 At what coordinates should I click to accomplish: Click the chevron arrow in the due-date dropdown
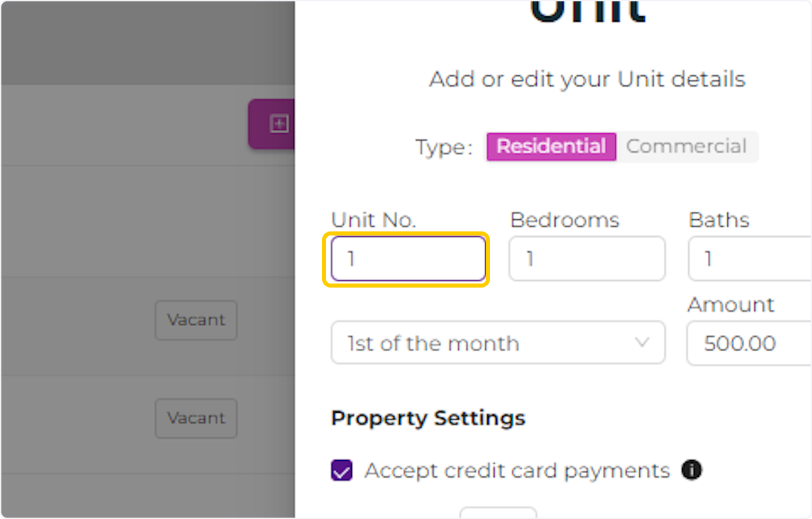(641, 342)
